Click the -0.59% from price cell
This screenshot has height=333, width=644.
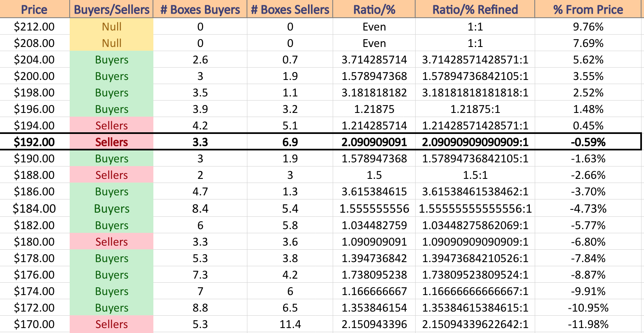(x=588, y=142)
